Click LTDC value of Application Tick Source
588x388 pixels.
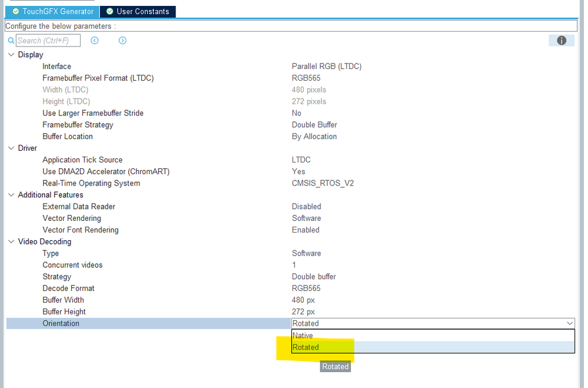pyautogui.click(x=301, y=160)
